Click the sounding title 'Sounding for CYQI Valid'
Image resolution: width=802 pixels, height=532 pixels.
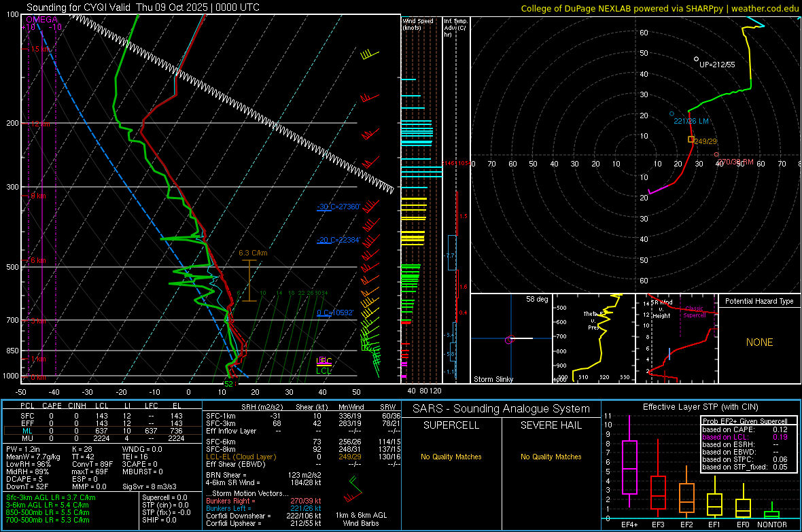pyautogui.click(x=78, y=7)
